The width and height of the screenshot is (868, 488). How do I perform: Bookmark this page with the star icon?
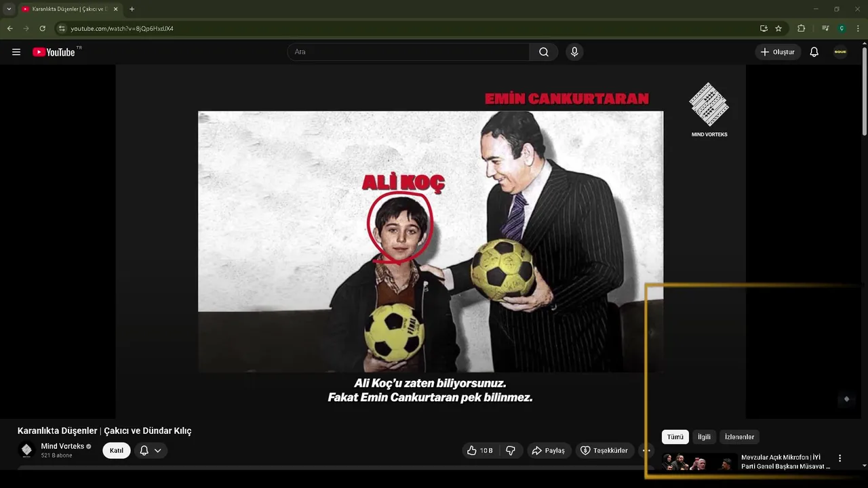click(x=778, y=28)
